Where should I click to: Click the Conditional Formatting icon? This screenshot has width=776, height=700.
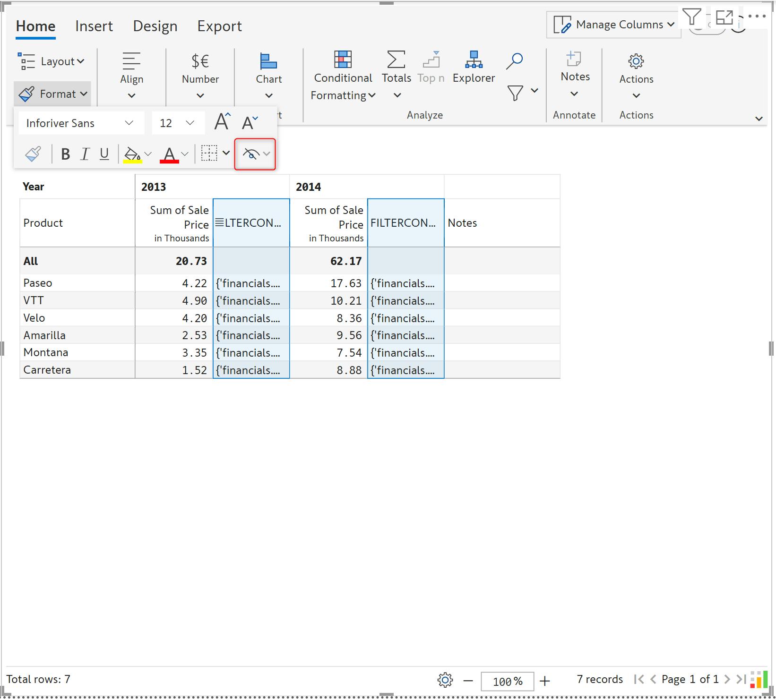point(343,60)
